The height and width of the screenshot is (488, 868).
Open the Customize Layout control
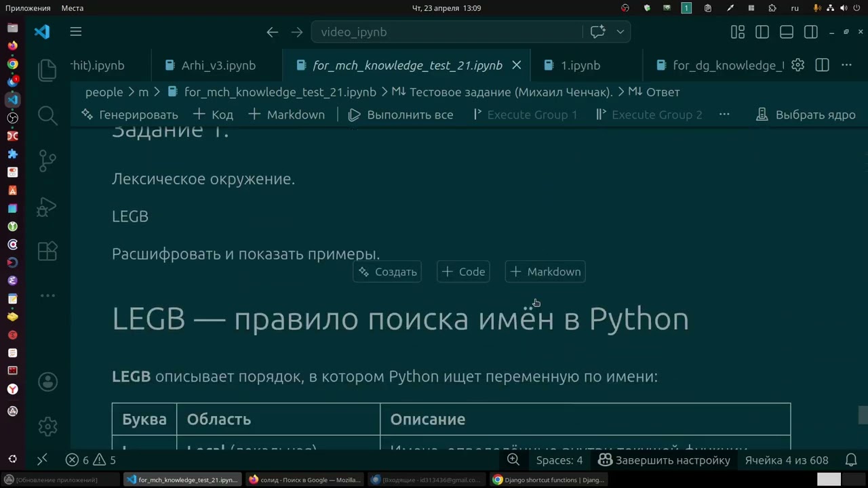pyautogui.click(x=738, y=32)
